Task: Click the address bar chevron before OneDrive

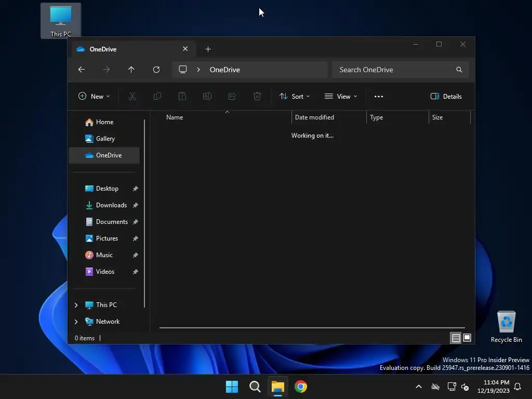Action: point(198,70)
